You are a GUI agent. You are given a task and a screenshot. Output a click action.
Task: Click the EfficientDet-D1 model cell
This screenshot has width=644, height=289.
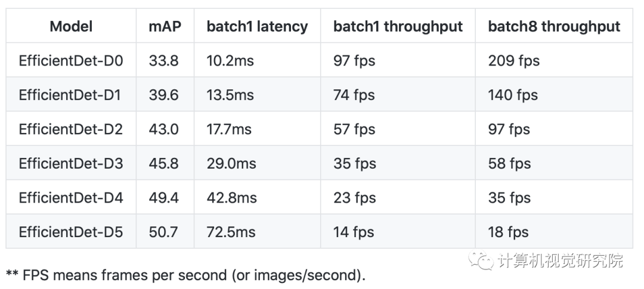71,95
